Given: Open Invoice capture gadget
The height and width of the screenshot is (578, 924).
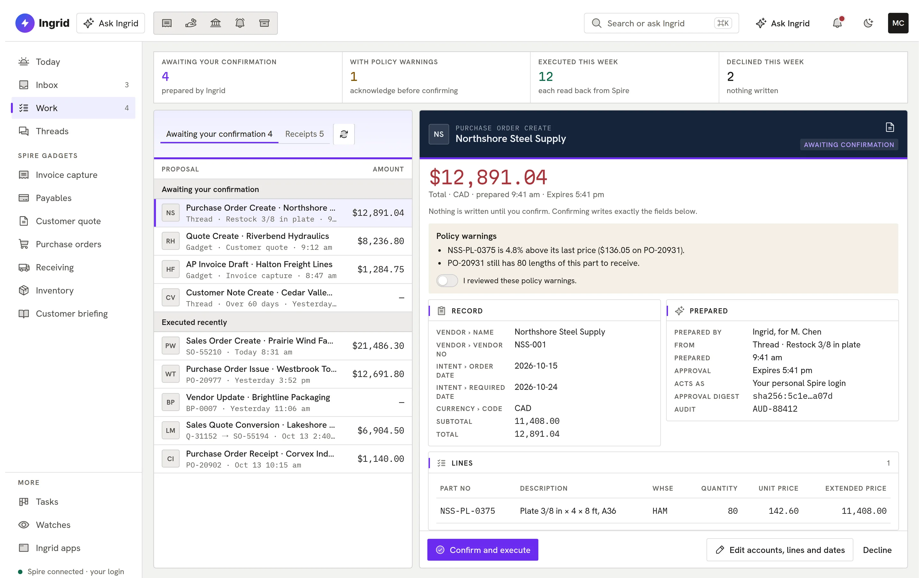Looking at the screenshot, I should tap(73, 175).
